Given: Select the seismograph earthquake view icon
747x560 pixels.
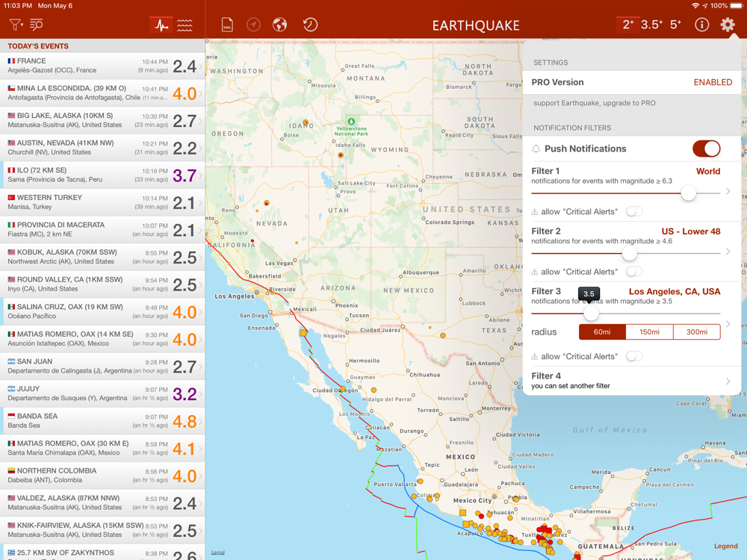Looking at the screenshot, I should [161, 25].
